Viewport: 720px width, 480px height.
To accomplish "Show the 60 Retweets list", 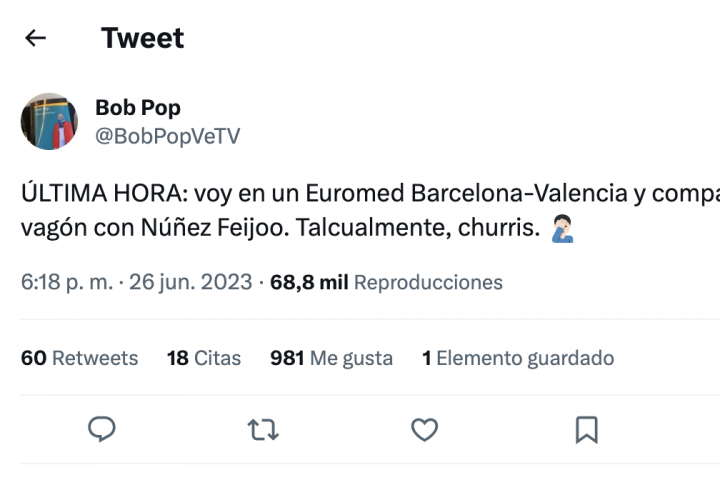I will tap(80, 358).
